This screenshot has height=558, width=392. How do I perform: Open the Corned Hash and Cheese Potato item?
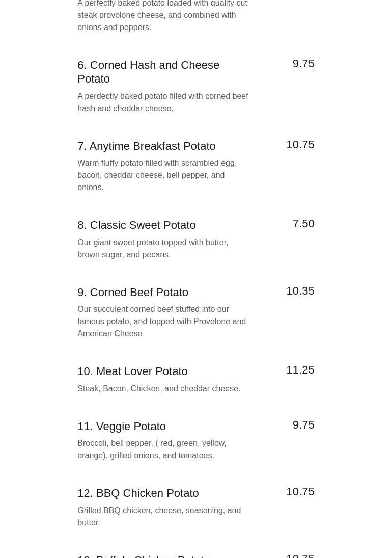(x=148, y=72)
